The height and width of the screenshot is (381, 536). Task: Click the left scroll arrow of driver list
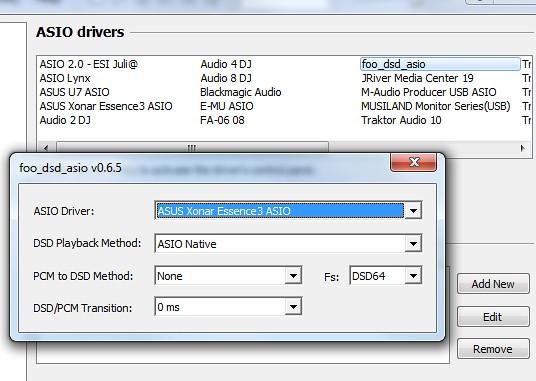click(46, 148)
